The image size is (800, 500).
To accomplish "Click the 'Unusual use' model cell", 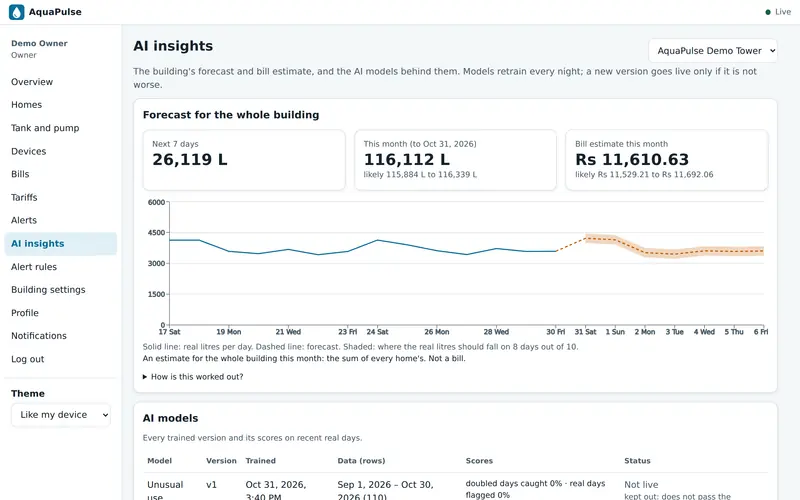I will coord(165,490).
